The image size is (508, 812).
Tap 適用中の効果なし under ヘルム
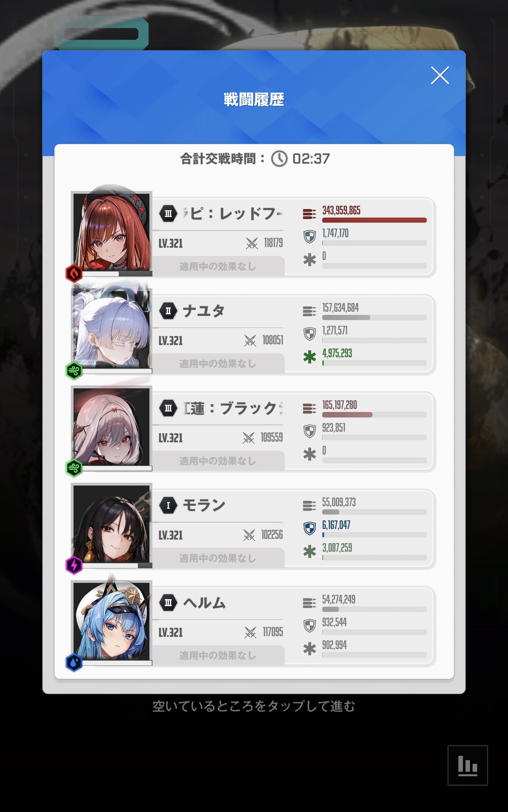coord(217,655)
